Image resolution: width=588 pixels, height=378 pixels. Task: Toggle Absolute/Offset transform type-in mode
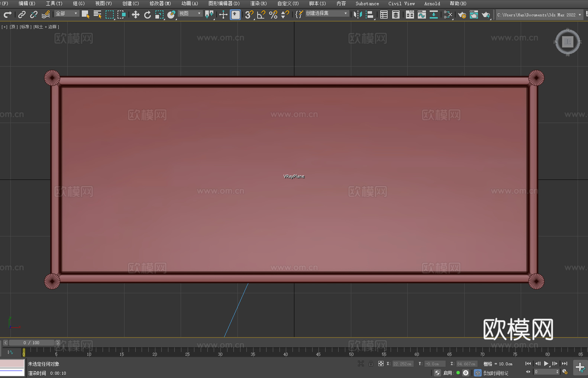381,364
